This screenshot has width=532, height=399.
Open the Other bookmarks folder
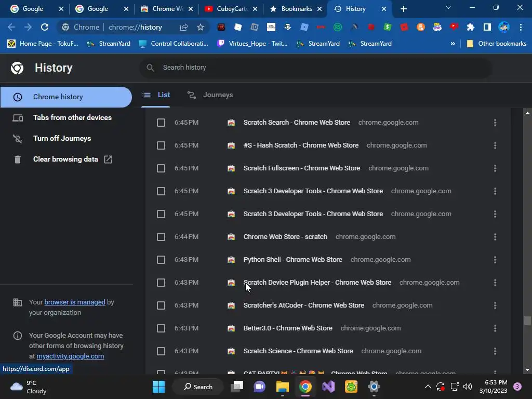click(497, 44)
